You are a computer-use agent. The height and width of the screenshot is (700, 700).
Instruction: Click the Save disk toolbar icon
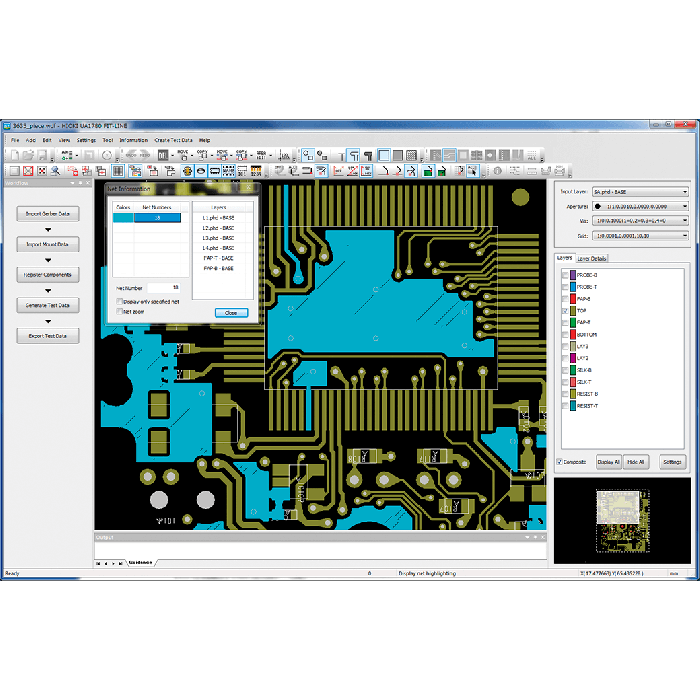pos(41,155)
